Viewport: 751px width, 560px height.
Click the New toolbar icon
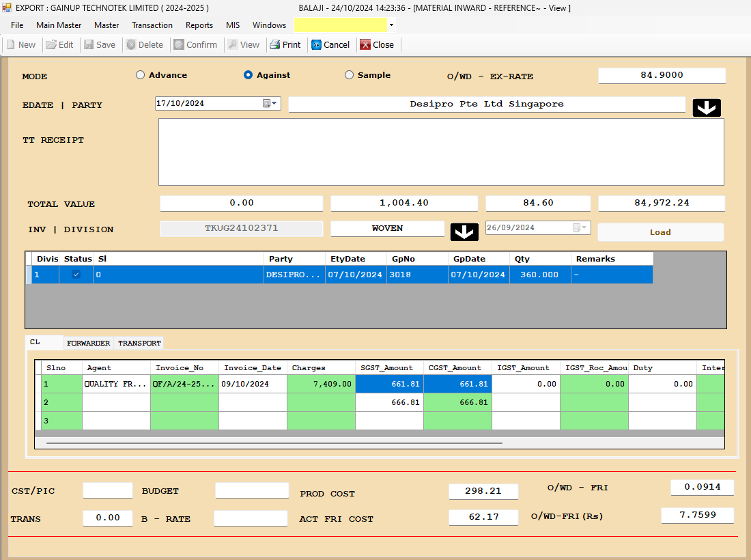click(x=12, y=45)
